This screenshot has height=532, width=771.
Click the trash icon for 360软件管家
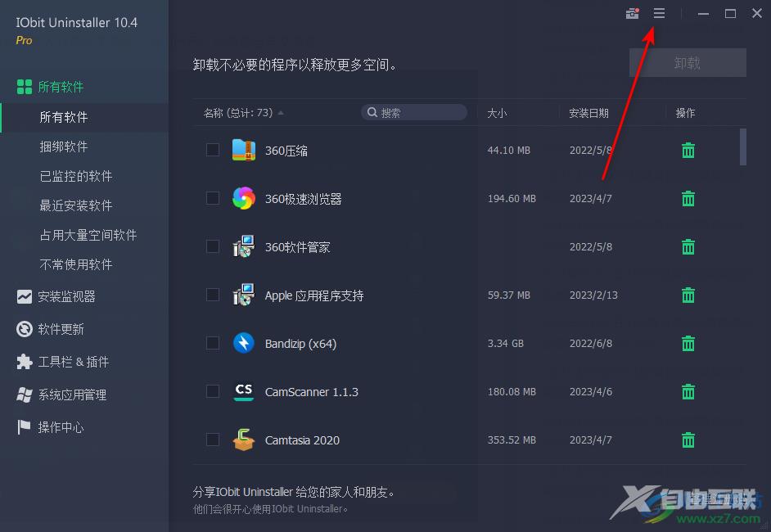pyautogui.click(x=688, y=246)
